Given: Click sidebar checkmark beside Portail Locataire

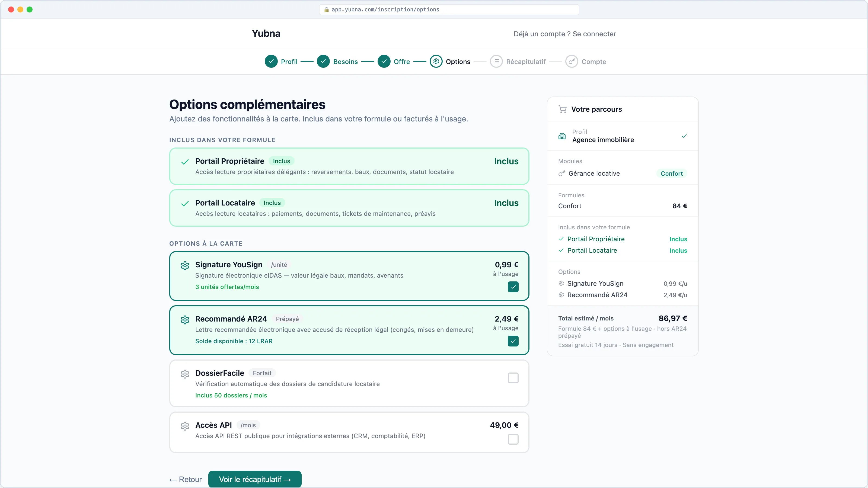Looking at the screenshot, I should (561, 250).
